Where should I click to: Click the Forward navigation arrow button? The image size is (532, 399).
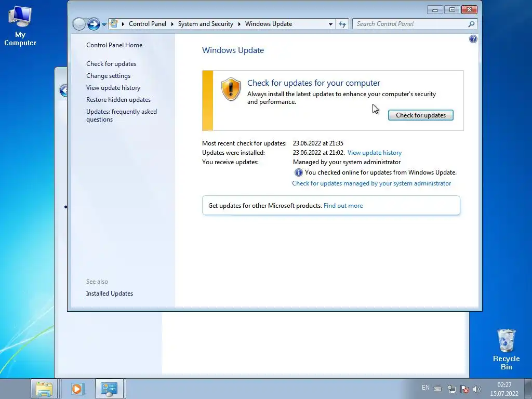point(94,24)
